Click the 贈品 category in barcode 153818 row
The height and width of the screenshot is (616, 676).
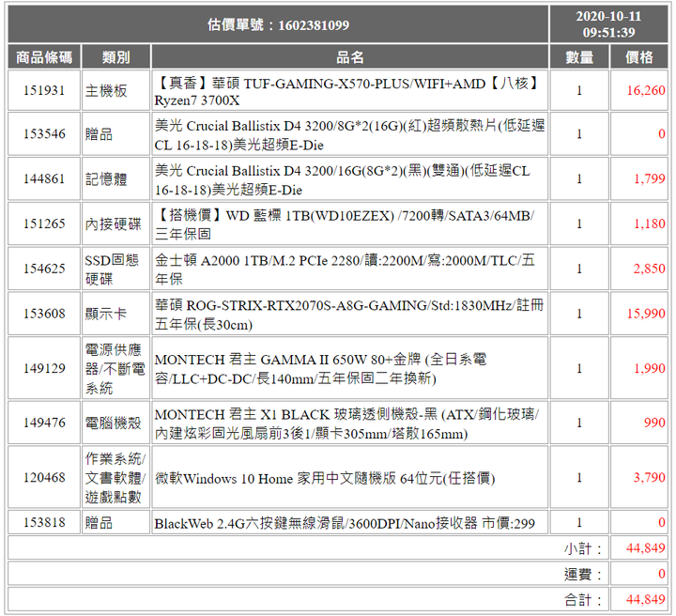116,522
